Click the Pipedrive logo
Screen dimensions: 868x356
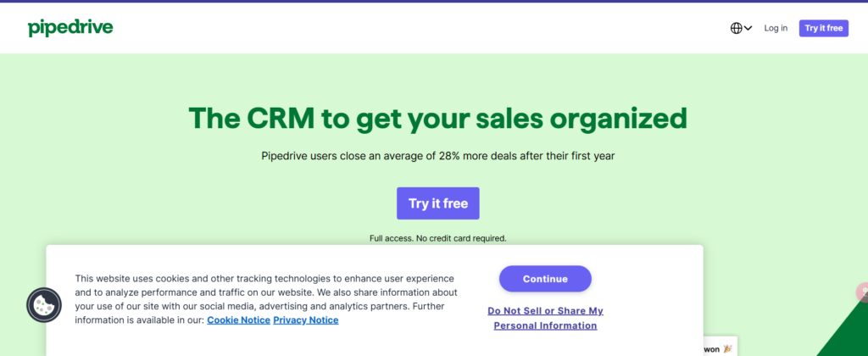[70, 28]
